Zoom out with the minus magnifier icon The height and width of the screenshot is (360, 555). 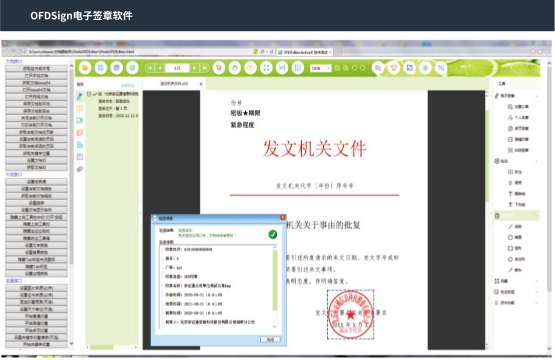click(x=337, y=68)
